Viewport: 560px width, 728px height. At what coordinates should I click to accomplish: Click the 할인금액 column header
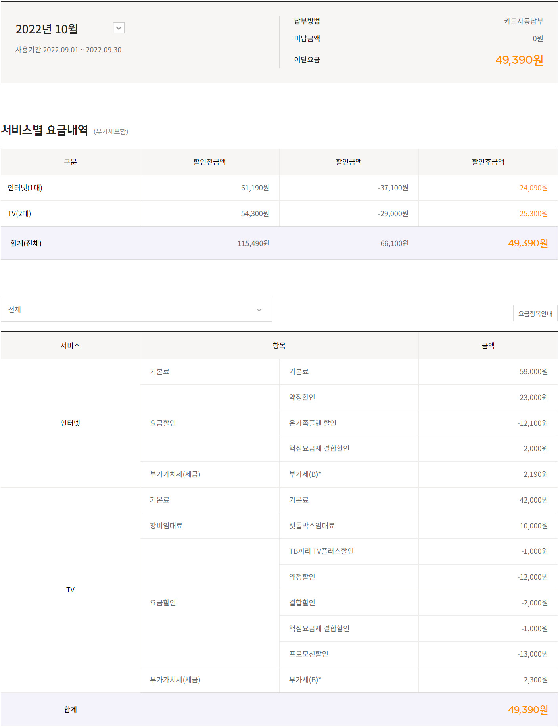pyautogui.click(x=349, y=162)
